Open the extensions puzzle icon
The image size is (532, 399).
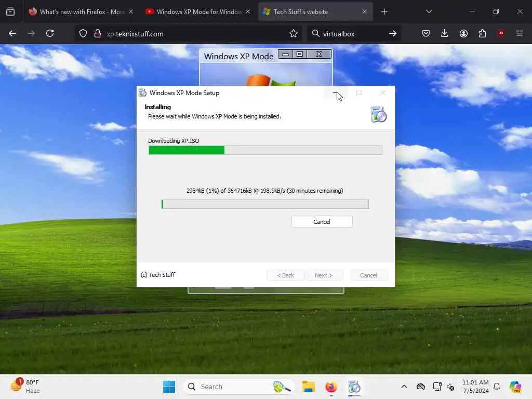pyautogui.click(x=482, y=33)
